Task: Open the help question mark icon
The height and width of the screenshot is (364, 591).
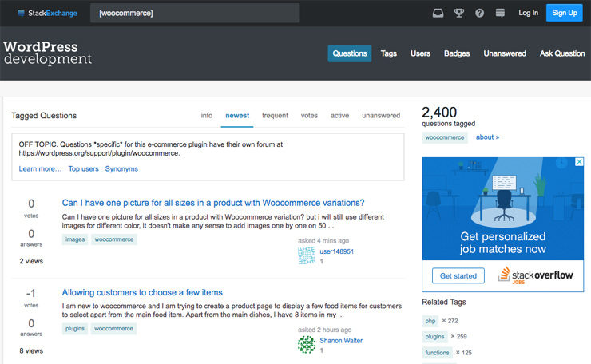Action: tap(479, 14)
